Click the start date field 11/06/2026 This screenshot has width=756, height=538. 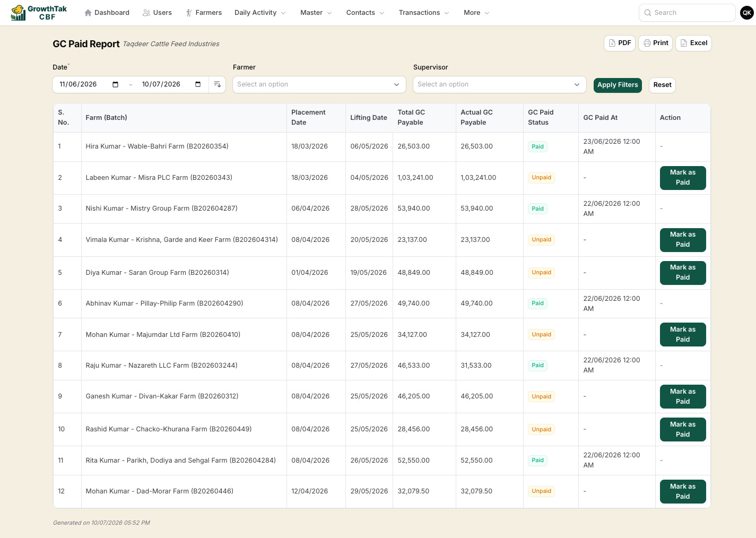coord(78,84)
